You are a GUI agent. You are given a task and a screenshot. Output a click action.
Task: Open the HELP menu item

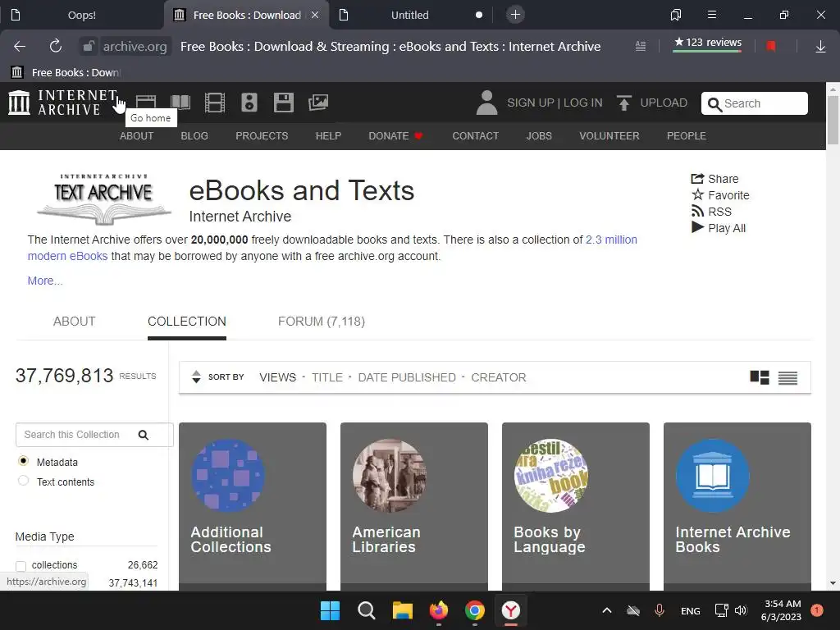coord(328,136)
